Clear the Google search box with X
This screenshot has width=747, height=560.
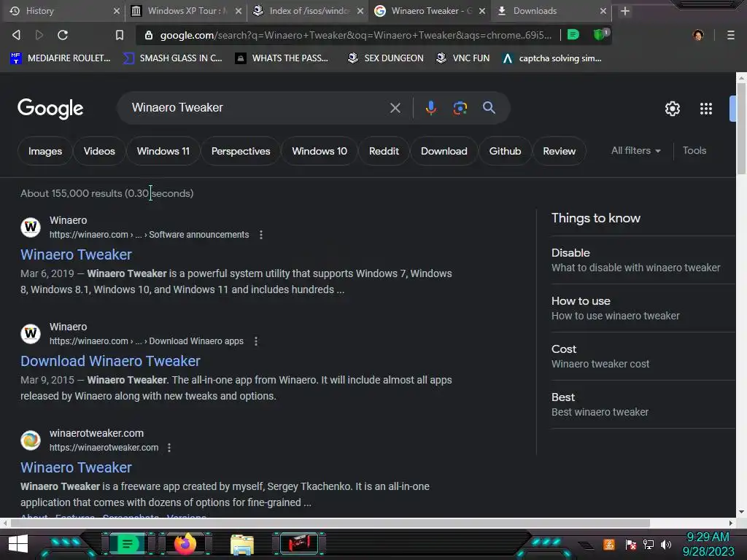tap(395, 108)
